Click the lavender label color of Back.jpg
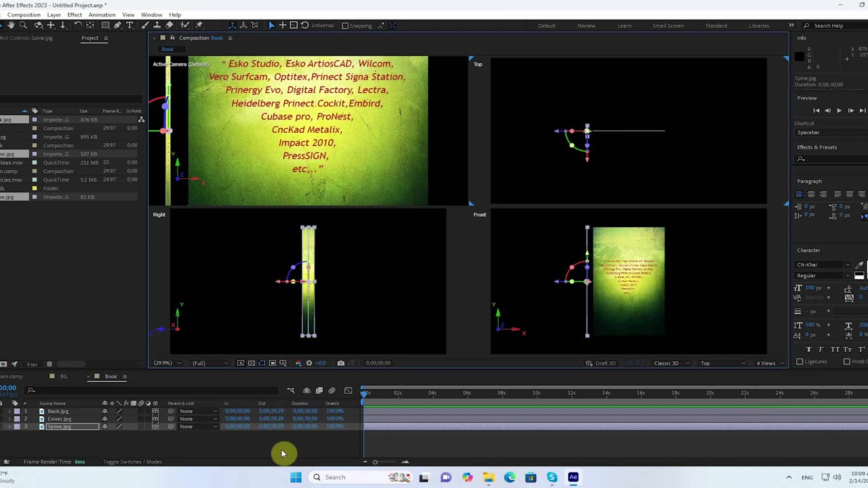 pyautogui.click(x=17, y=411)
